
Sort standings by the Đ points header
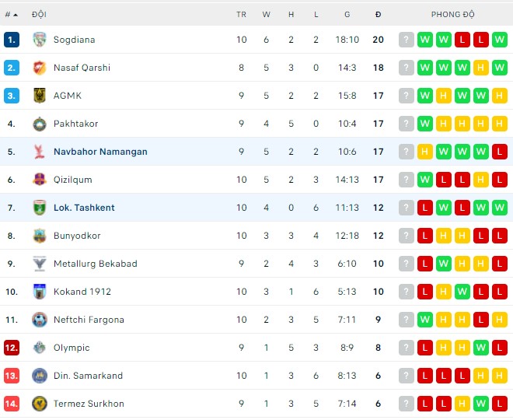pyautogui.click(x=378, y=14)
